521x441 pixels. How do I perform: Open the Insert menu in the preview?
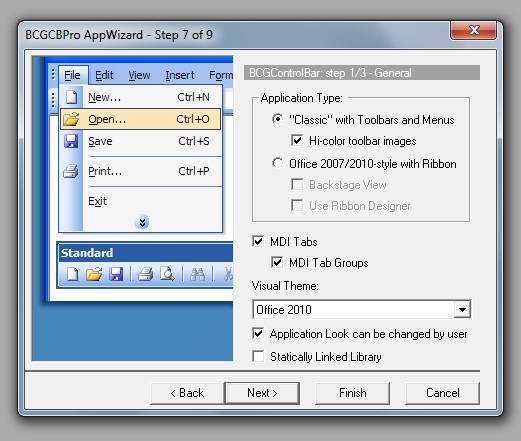pos(180,75)
